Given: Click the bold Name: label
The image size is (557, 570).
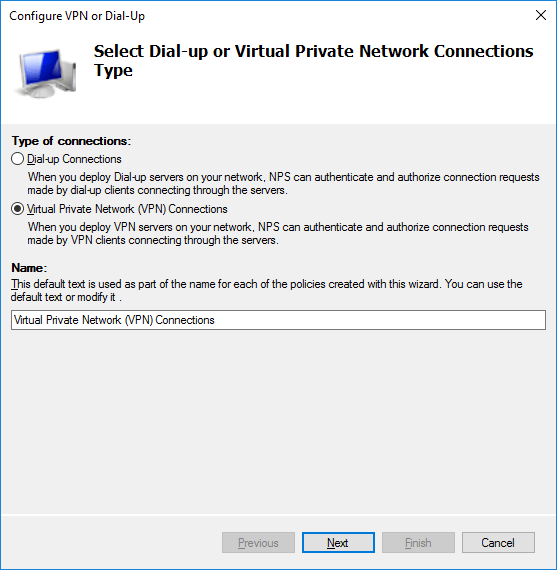Looking at the screenshot, I should point(29,268).
